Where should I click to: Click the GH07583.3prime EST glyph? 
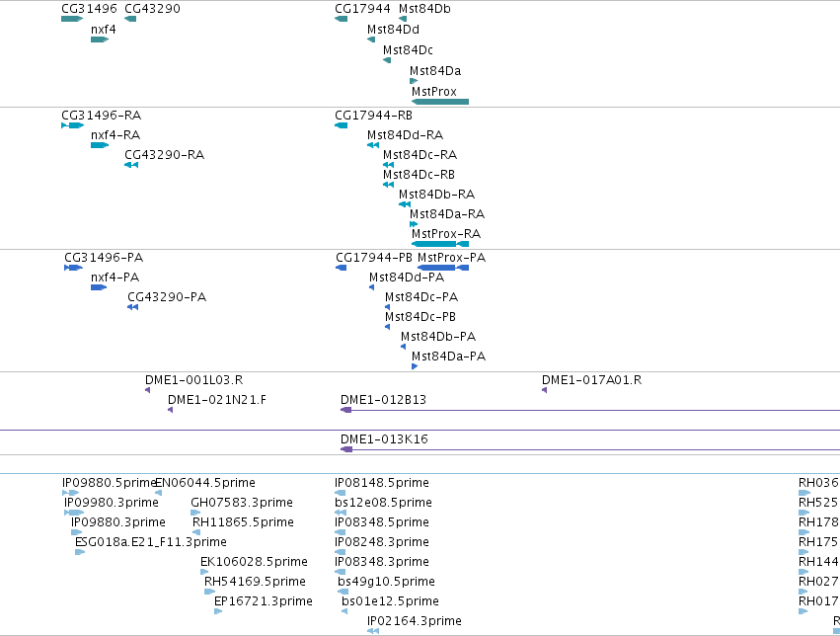[x=195, y=513]
